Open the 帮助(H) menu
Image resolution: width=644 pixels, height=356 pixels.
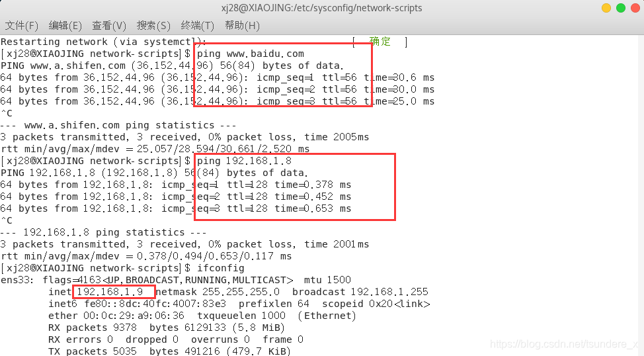point(242,26)
